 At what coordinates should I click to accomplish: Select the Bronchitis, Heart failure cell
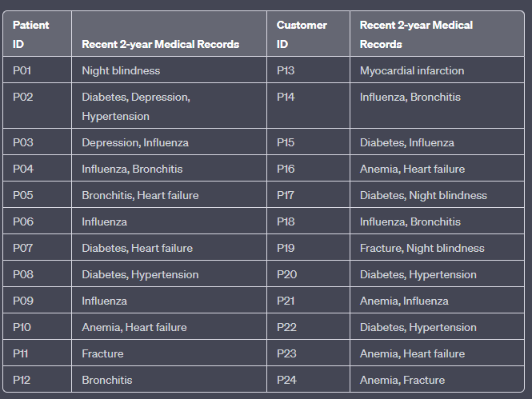tap(169, 195)
